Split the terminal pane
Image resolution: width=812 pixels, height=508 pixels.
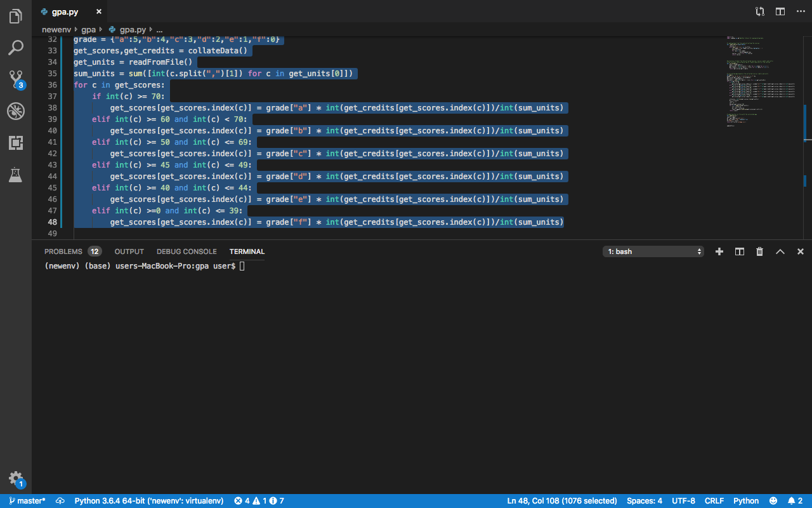[x=739, y=251]
